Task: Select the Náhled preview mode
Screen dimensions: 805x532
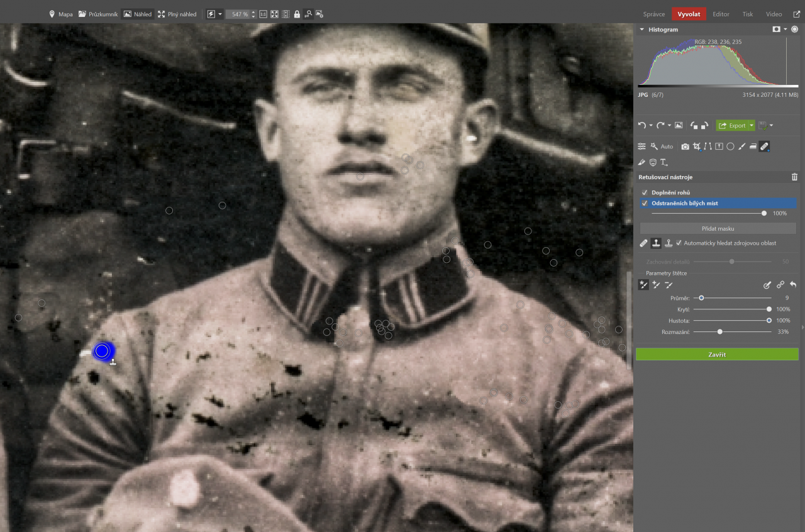Action: click(x=138, y=14)
